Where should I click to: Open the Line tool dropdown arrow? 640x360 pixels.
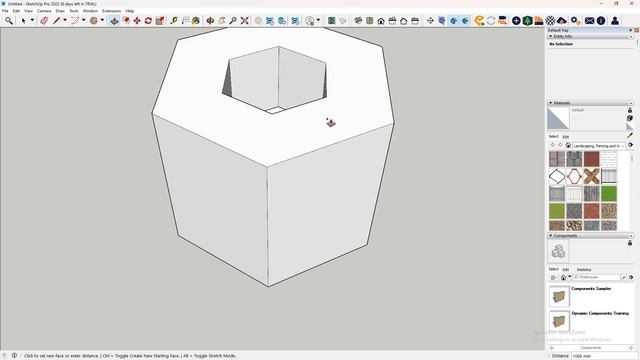tap(64, 20)
